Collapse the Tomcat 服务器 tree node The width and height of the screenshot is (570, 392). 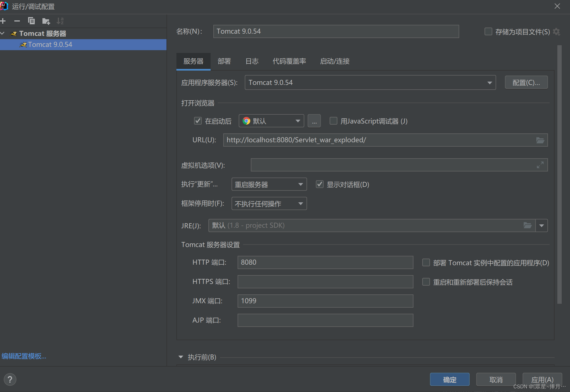[2, 33]
